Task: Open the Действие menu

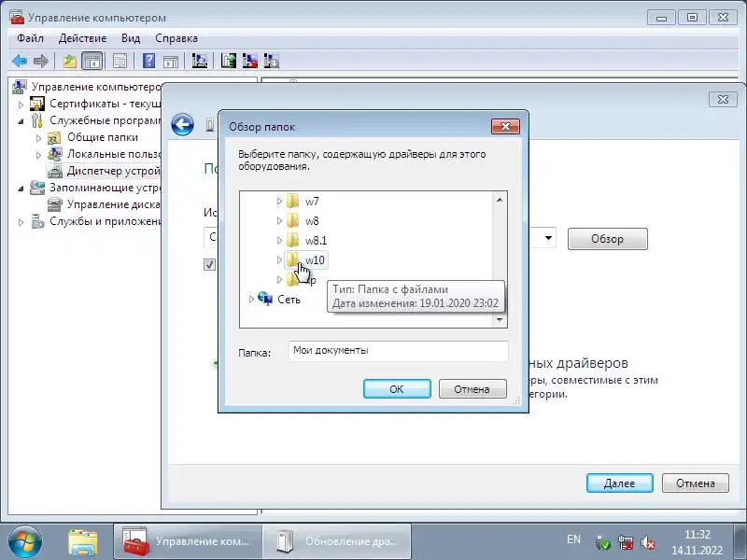Action: coord(82,38)
